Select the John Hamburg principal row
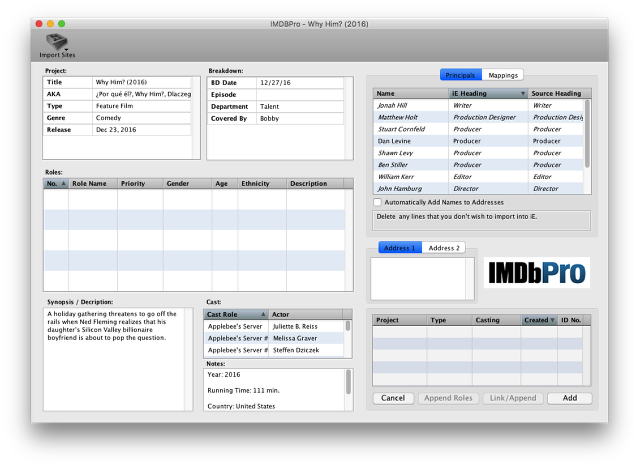Screen dimensions: 640x468 478,188
